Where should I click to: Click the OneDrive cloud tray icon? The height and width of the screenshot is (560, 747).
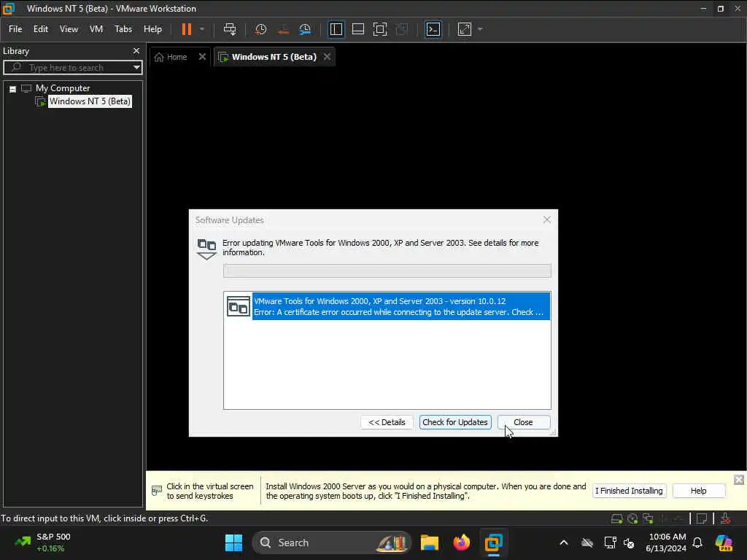[x=587, y=542]
